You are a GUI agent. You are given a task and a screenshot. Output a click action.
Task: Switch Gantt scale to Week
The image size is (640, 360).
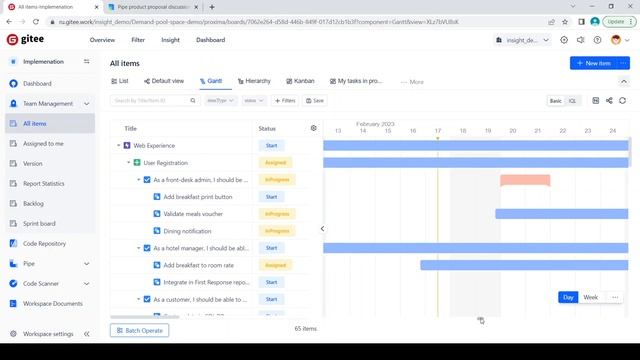point(591,297)
